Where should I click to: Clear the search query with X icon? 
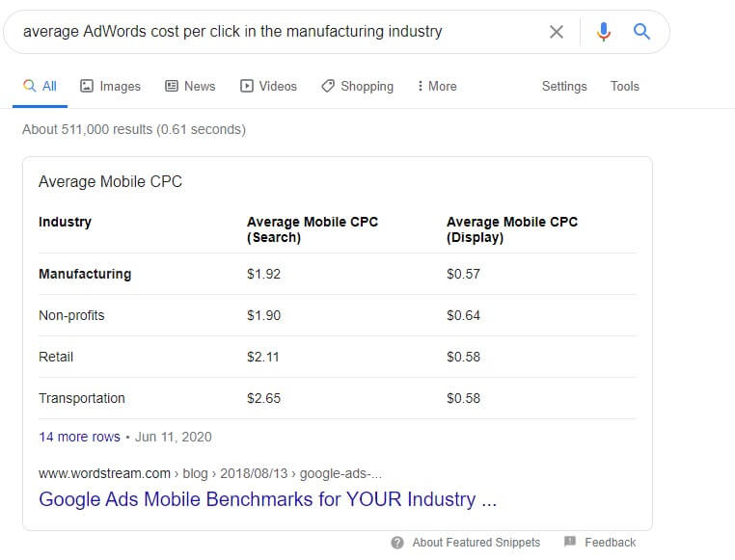point(556,32)
